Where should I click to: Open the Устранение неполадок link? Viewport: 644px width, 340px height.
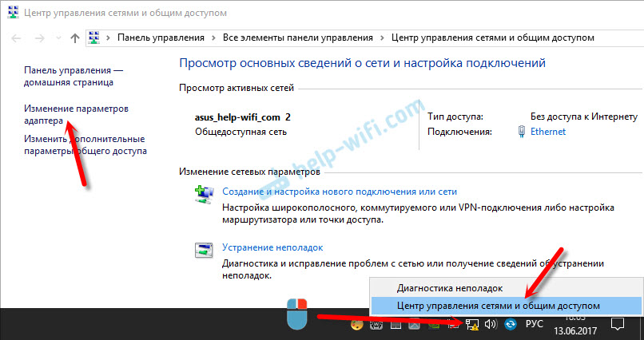[272, 247]
